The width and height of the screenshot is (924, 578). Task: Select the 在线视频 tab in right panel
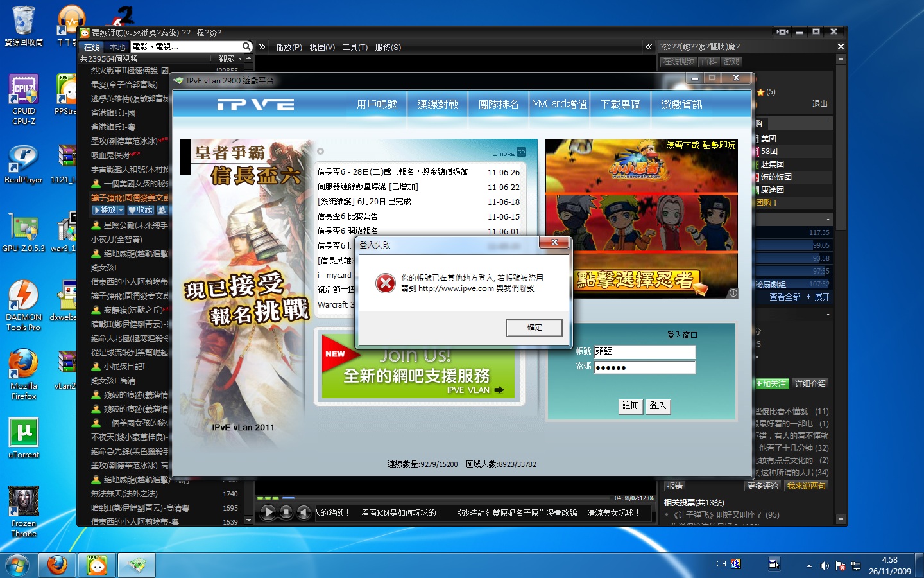679,62
